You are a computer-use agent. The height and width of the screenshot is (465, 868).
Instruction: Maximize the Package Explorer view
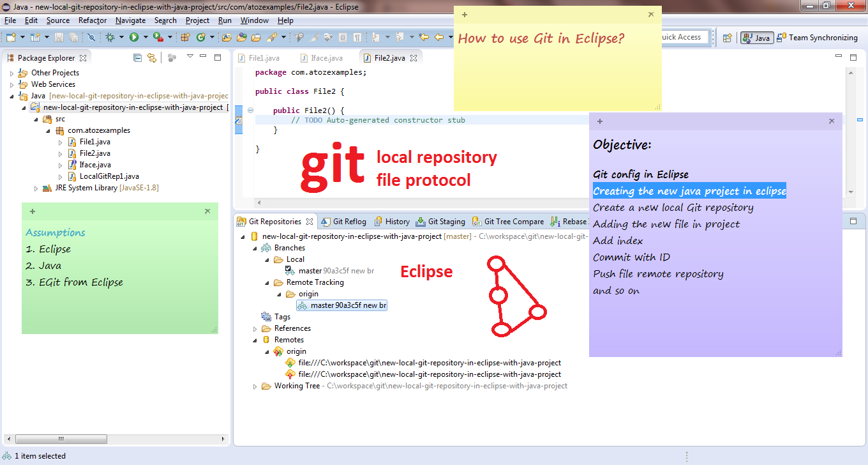218,57
